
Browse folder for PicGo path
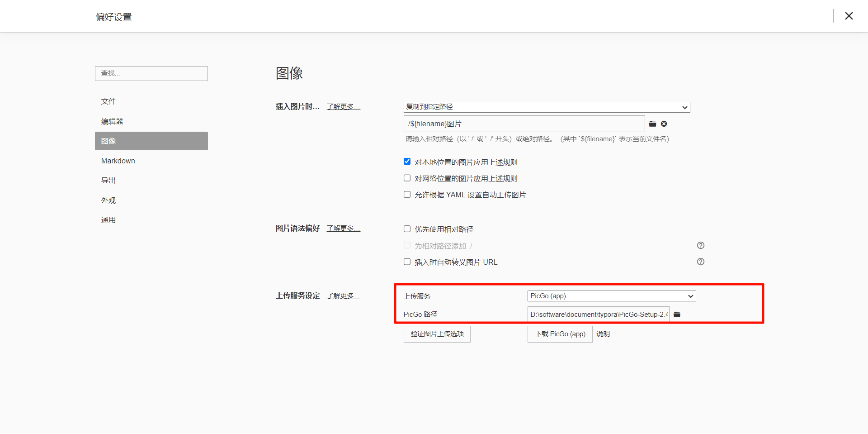677,315
